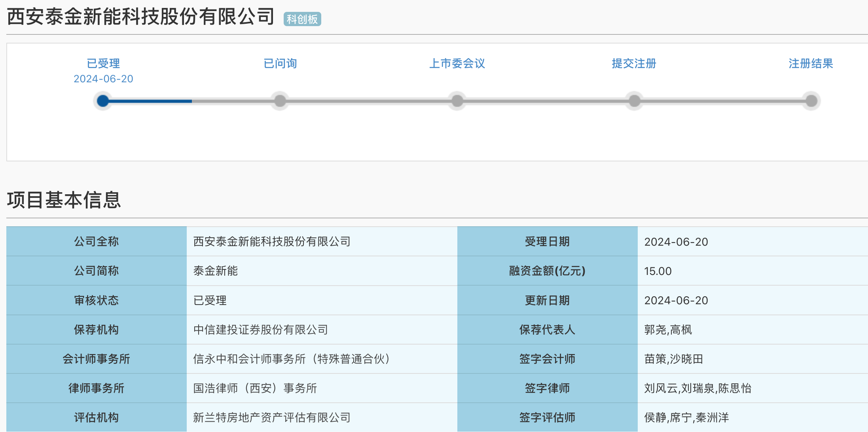Image resolution: width=868 pixels, height=432 pixels.
Task: Click the 科创板 badge beside company title
Action: [302, 19]
